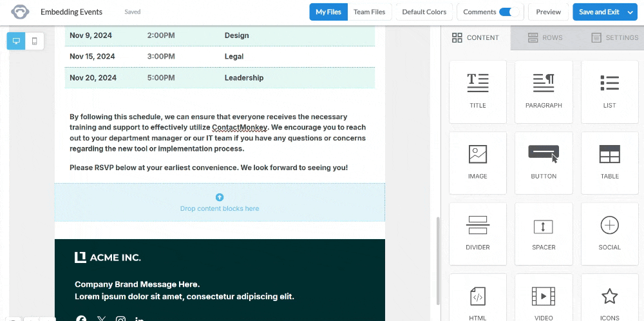Click the misspelled ContactMonkey word
This screenshot has height=321, width=644.
[x=240, y=128]
